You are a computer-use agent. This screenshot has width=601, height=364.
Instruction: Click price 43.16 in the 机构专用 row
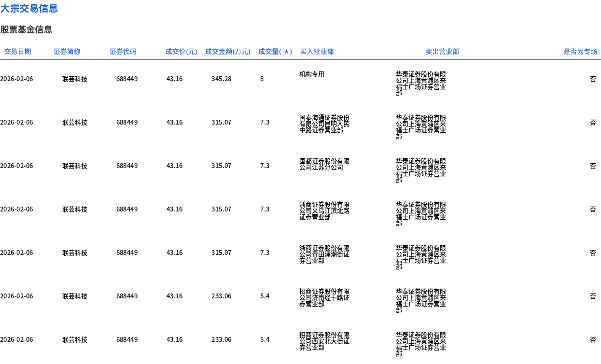(175, 79)
